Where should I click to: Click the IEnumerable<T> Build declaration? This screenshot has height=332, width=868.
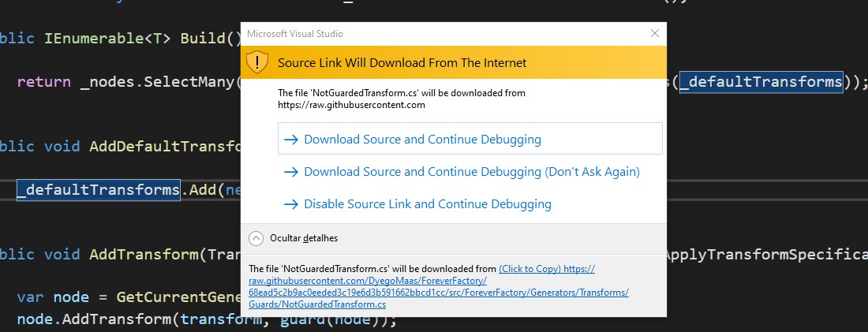pyautogui.click(x=142, y=39)
